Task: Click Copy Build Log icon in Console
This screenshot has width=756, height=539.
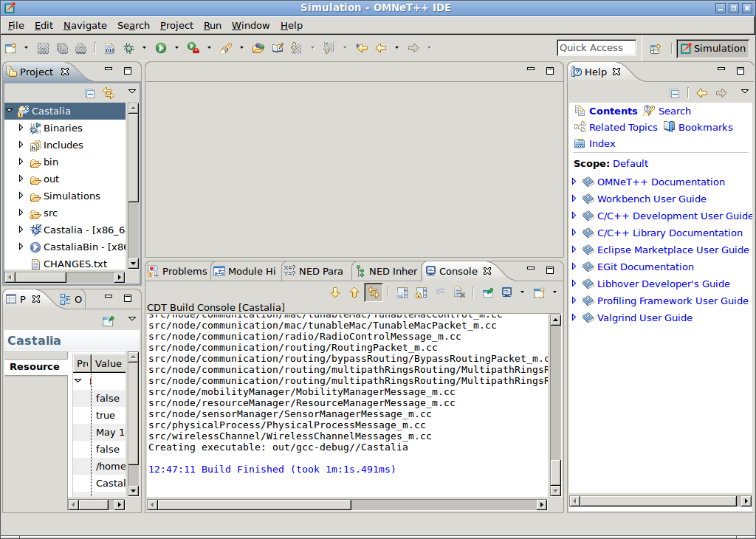Action: [x=402, y=292]
